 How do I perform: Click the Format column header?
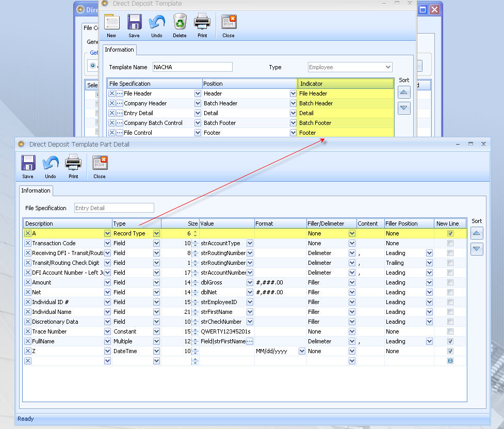tap(280, 224)
